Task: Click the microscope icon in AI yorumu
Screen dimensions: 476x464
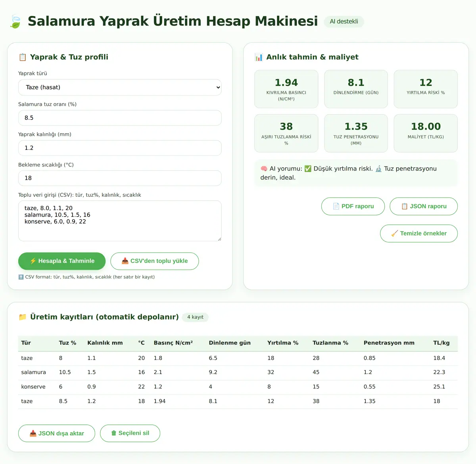Action: [x=378, y=169]
